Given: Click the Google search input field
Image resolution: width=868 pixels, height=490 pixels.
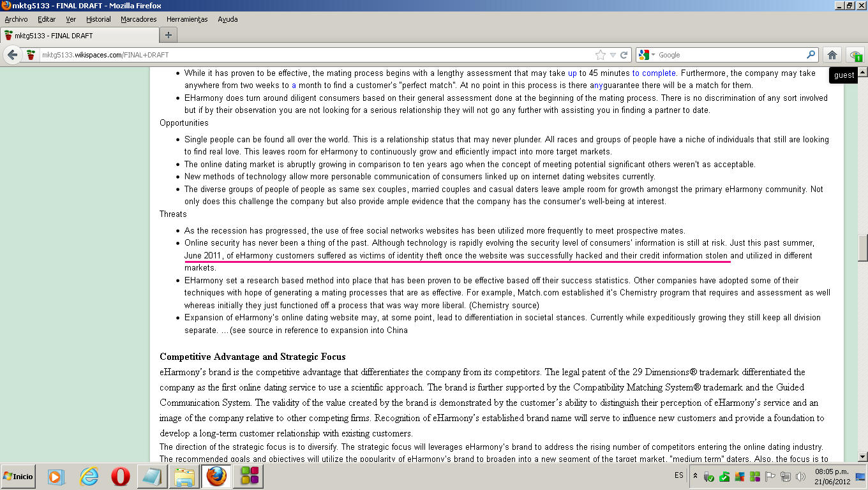Looking at the screenshot, I should pos(731,55).
